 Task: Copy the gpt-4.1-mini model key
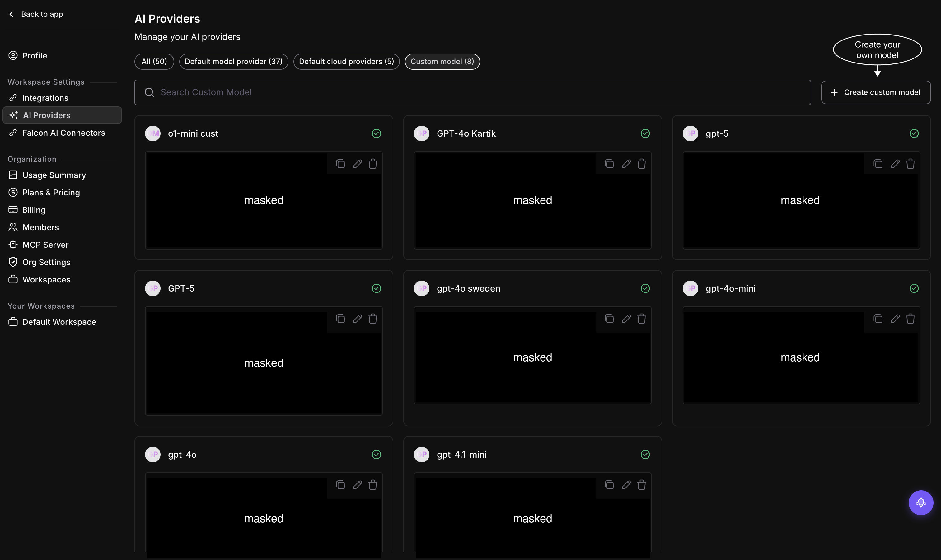[609, 485]
